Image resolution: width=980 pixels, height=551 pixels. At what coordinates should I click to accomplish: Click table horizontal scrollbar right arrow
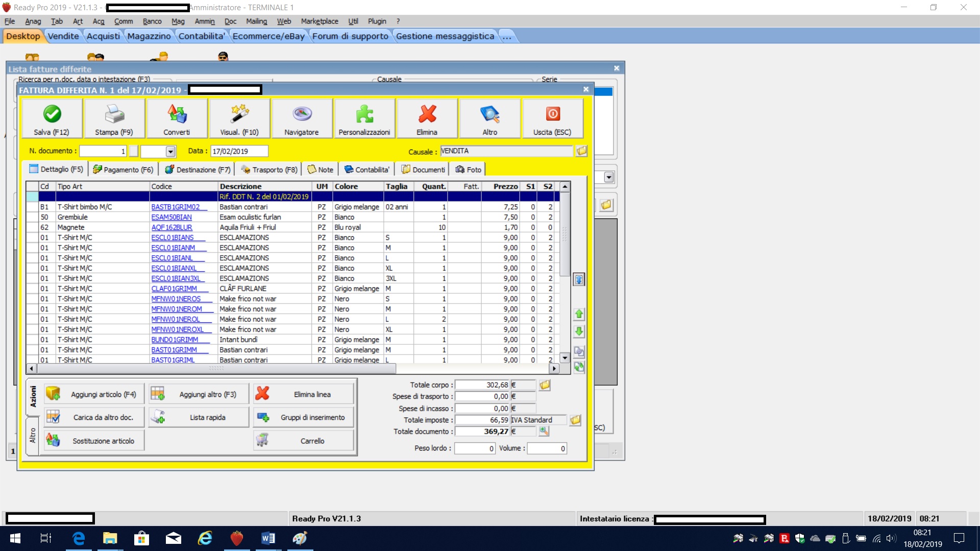click(554, 368)
